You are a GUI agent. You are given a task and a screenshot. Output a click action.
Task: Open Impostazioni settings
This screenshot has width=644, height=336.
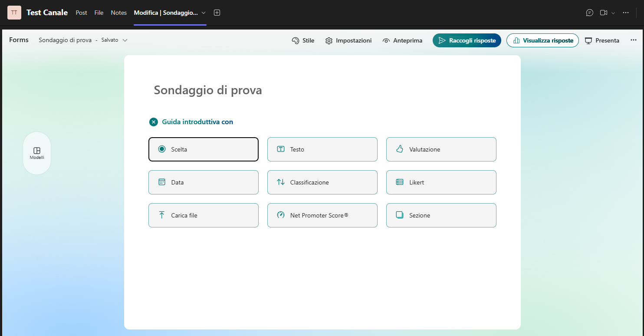click(x=348, y=40)
